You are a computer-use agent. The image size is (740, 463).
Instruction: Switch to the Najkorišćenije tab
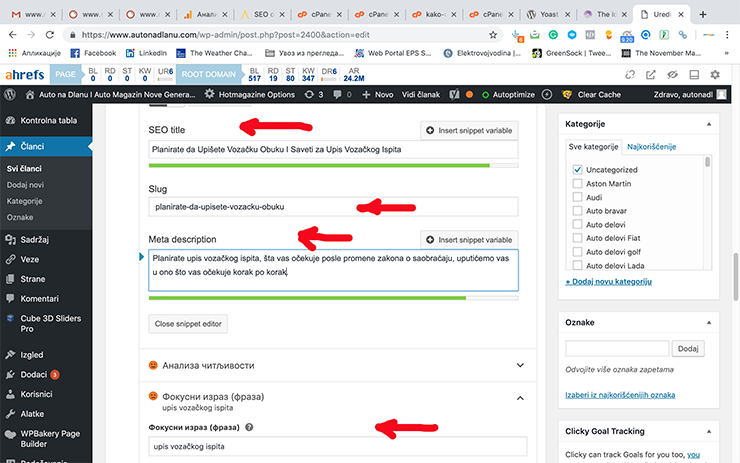652,147
